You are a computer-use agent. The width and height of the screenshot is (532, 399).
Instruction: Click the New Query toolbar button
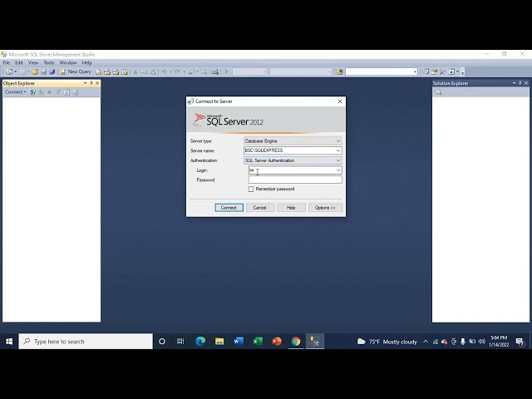(x=76, y=72)
